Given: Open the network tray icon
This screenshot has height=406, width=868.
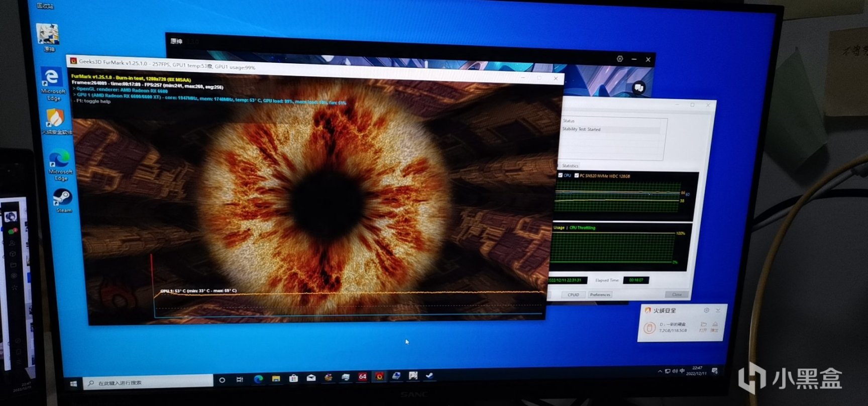Looking at the screenshot, I should (x=668, y=371).
